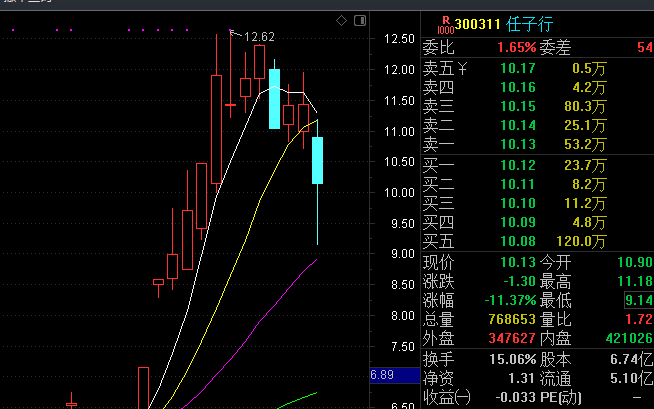This screenshot has width=654, height=409.
Task: Toggle the side panel layout icon
Action: coord(360,20)
